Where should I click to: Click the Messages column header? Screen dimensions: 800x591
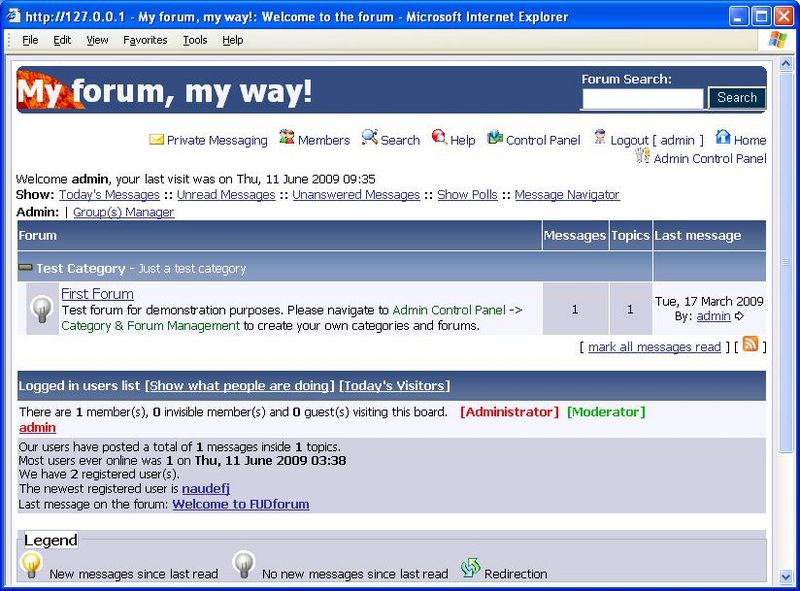[575, 235]
